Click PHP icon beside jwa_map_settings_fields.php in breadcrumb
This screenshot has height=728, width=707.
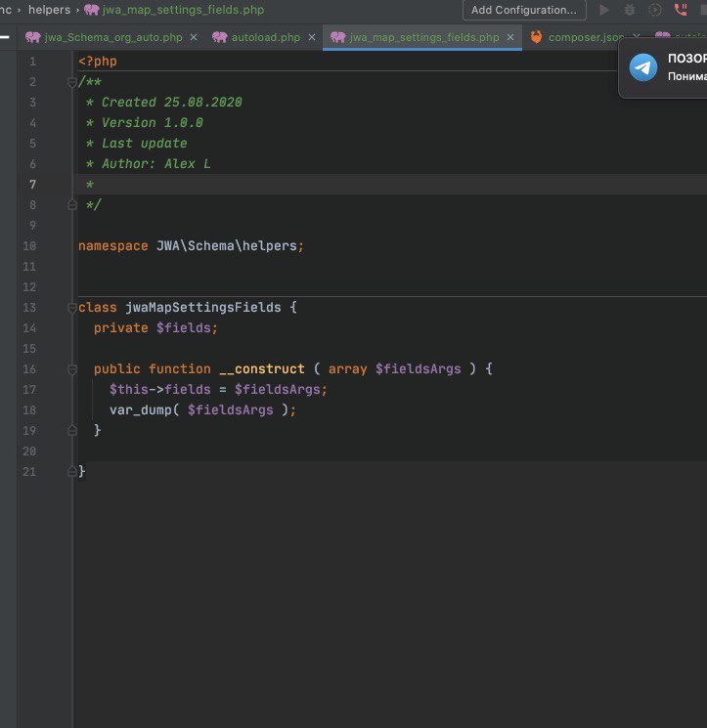point(92,10)
